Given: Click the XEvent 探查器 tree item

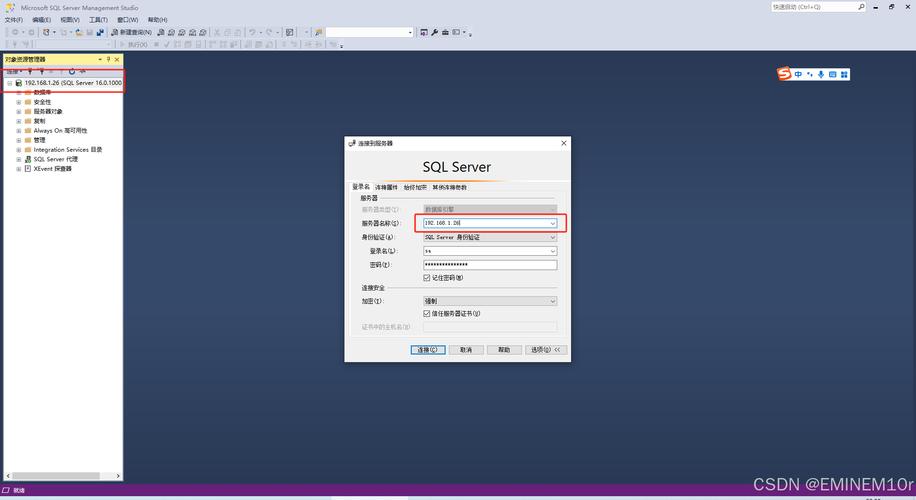Looking at the screenshot, I should [x=52, y=169].
